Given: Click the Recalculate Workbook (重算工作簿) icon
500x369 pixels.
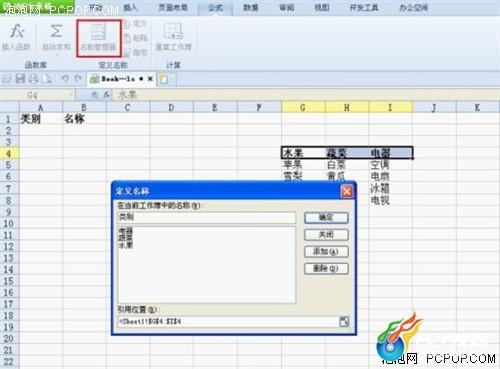Looking at the screenshot, I should [x=173, y=32].
